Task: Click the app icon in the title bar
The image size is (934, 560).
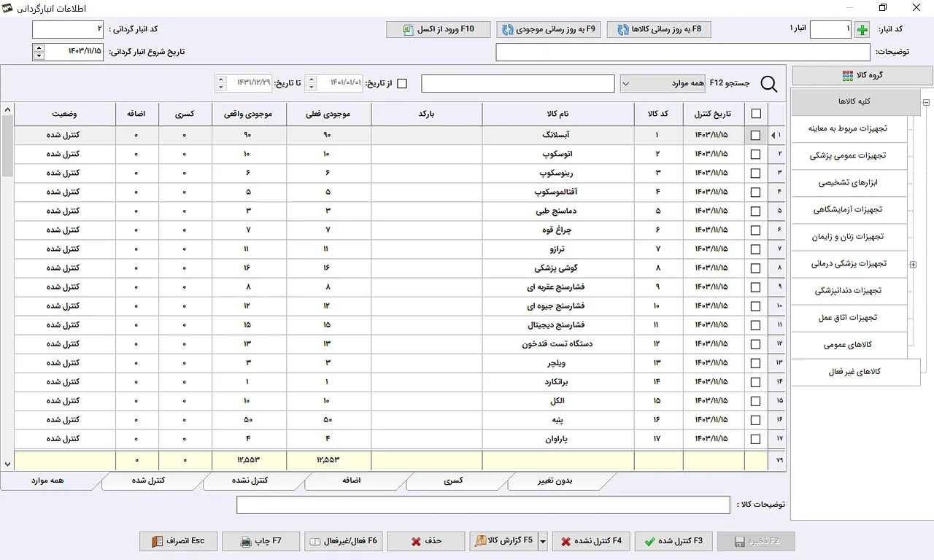Action: 8,8
